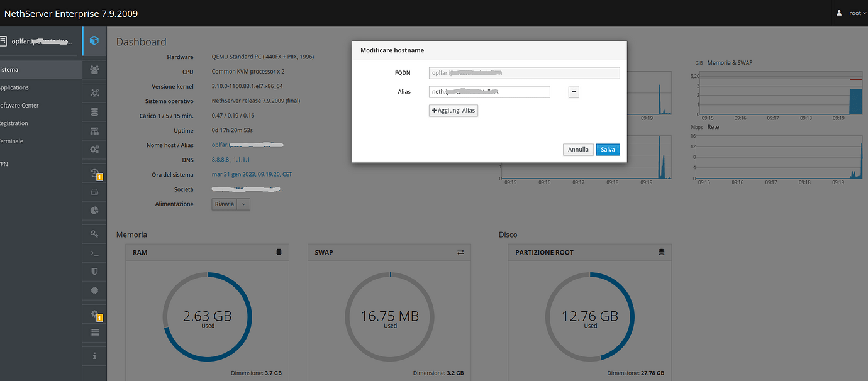Click the Common KVM processor x 2 text
The width and height of the screenshot is (868, 381).
248,72
